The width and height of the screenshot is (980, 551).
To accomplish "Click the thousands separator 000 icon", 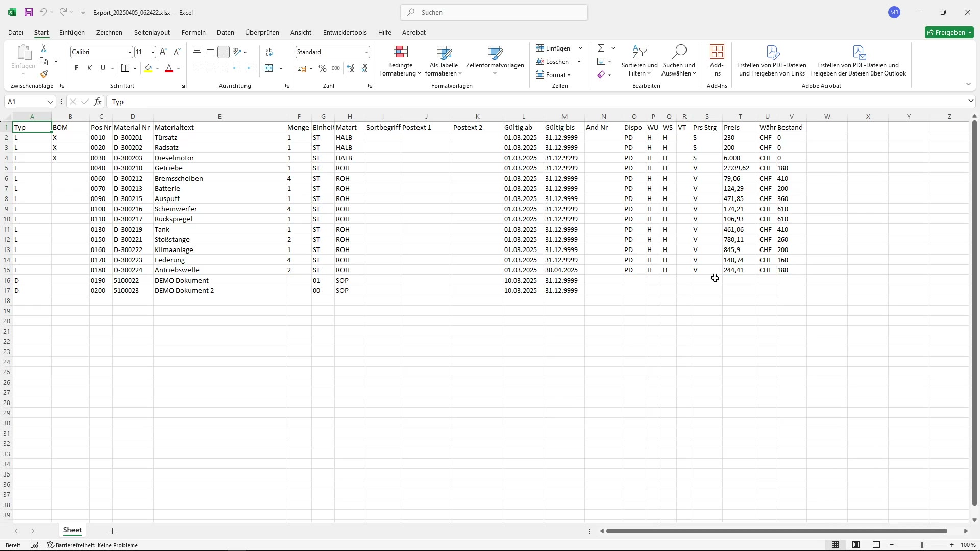I will coord(336,68).
